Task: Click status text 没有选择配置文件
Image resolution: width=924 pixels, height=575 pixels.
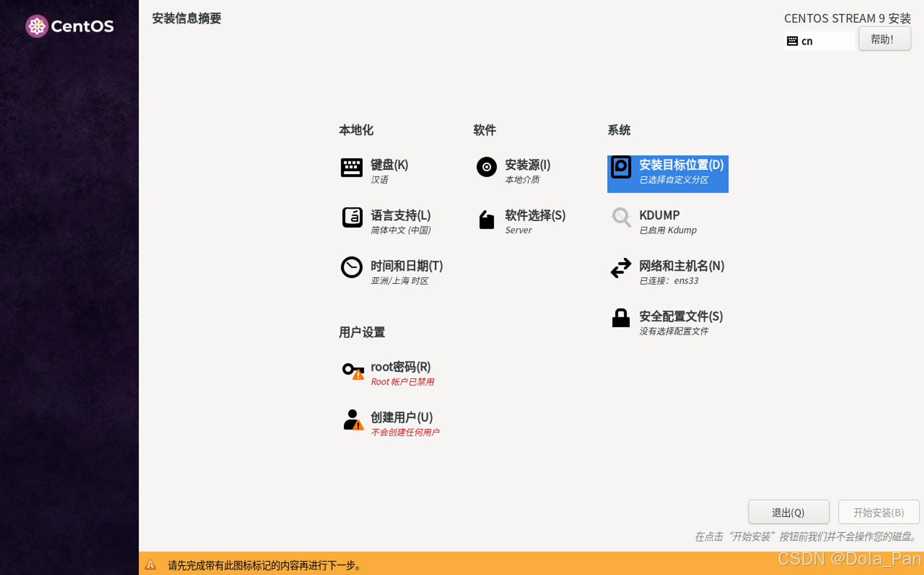Action: [674, 331]
